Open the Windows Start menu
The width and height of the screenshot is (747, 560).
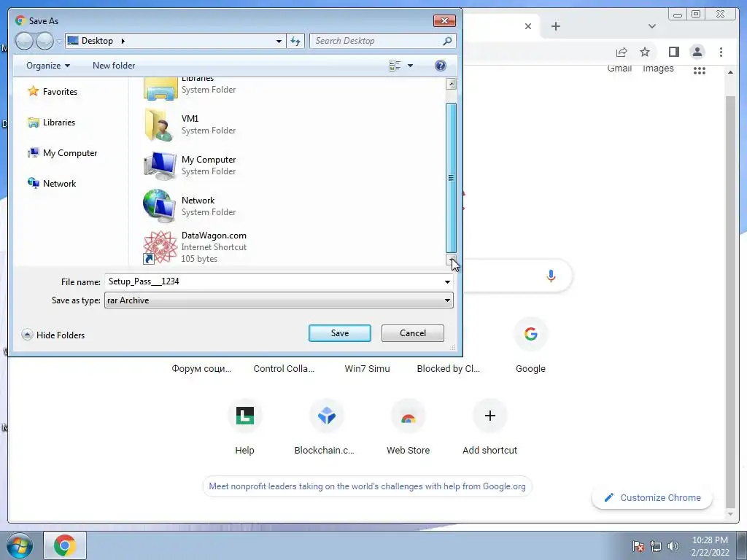point(20,545)
